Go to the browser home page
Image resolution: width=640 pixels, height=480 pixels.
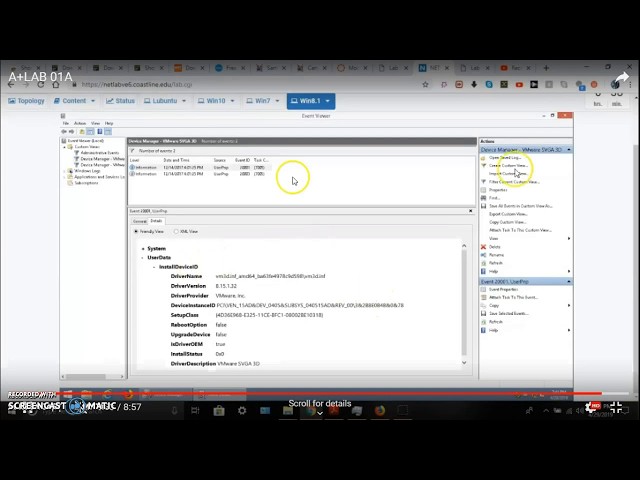pyautogui.click(x=56, y=84)
